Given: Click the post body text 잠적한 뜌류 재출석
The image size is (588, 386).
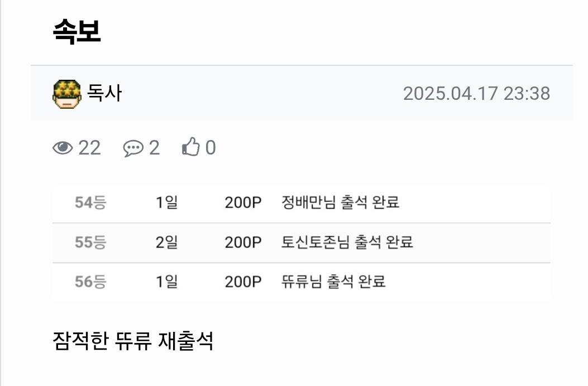Looking at the screenshot, I should click(133, 341).
